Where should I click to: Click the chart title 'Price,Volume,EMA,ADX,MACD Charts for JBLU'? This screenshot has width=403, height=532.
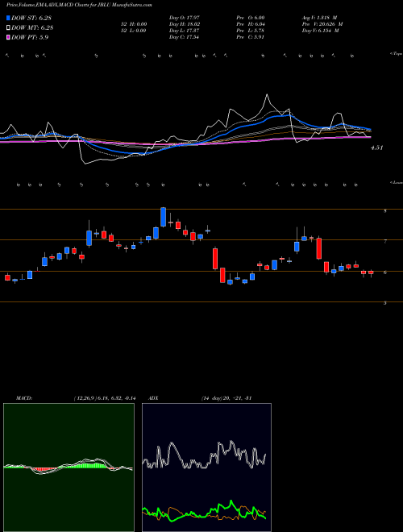[x=59, y=5]
